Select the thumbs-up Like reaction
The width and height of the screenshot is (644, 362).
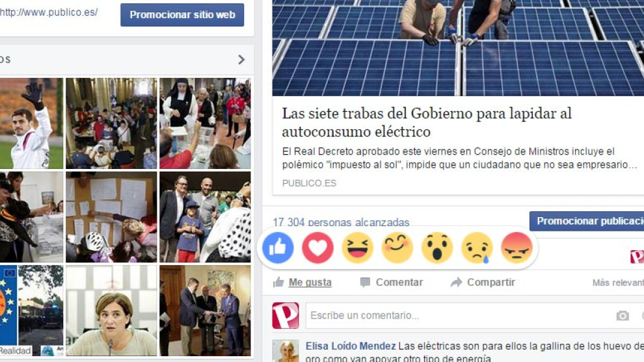coord(278,248)
